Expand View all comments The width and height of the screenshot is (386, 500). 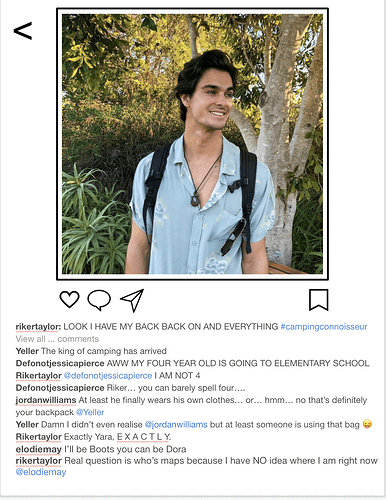pos(57,339)
